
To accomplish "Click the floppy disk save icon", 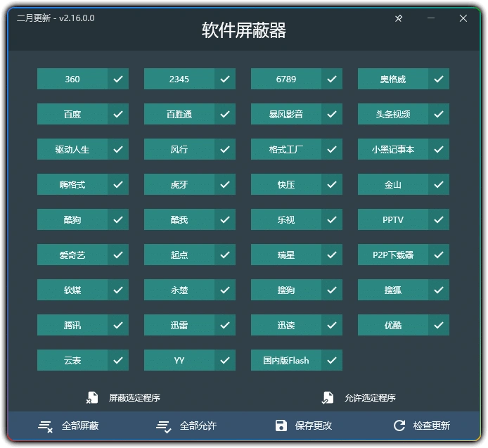I will [x=281, y=425].
